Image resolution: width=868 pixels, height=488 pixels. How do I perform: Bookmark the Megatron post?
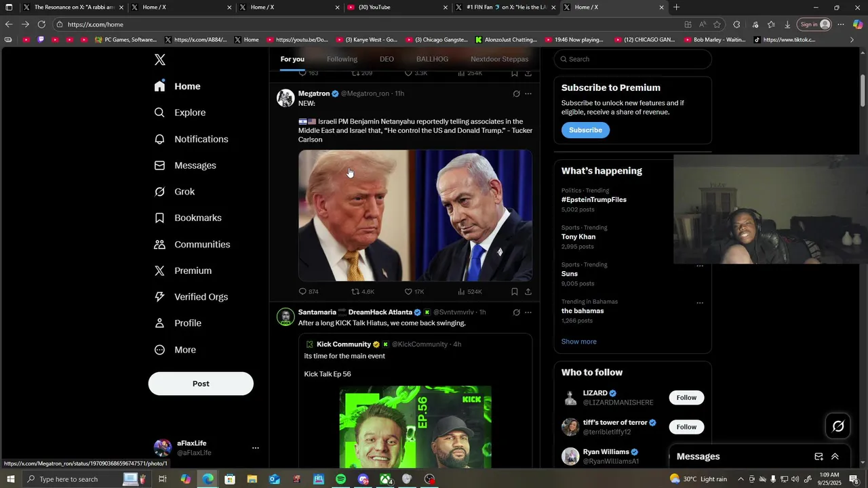coord(515,291)
